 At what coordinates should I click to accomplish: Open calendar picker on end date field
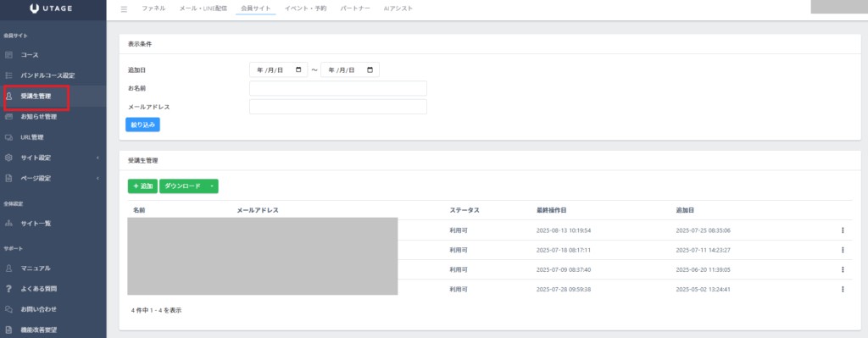coord(370,69)
